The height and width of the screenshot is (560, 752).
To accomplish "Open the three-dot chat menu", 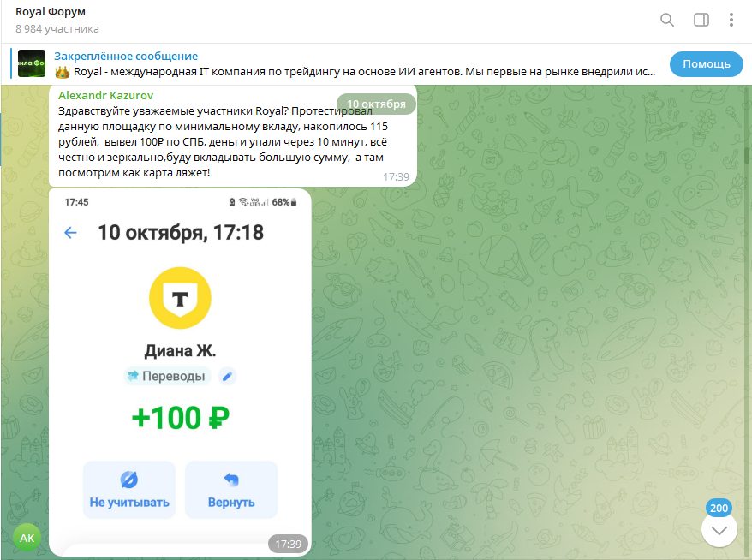I will pyautogui.click(x=731, y=20).
